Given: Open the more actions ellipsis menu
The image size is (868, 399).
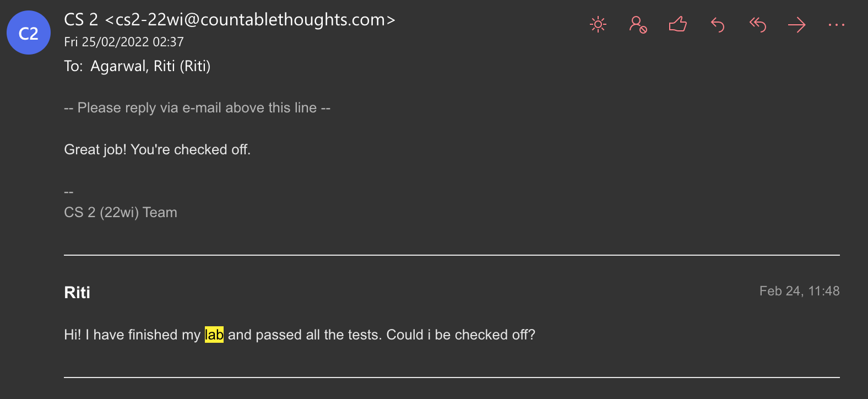Looking at the screenshot, I should (836, 25).
